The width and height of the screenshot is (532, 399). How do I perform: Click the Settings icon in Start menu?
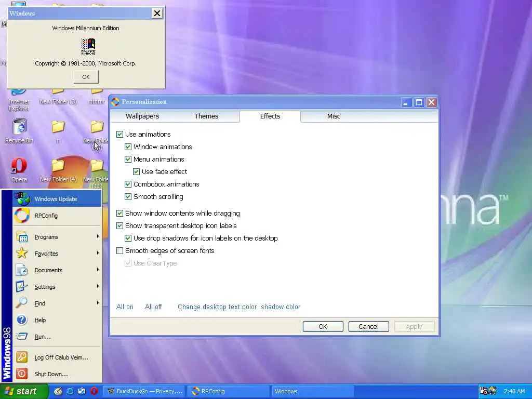pos(22,286)
